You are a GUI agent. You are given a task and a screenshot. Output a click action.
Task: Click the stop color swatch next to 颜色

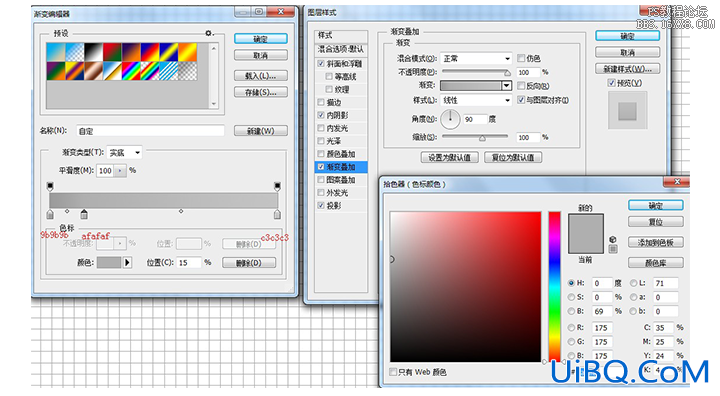click(x=109, y=262)
